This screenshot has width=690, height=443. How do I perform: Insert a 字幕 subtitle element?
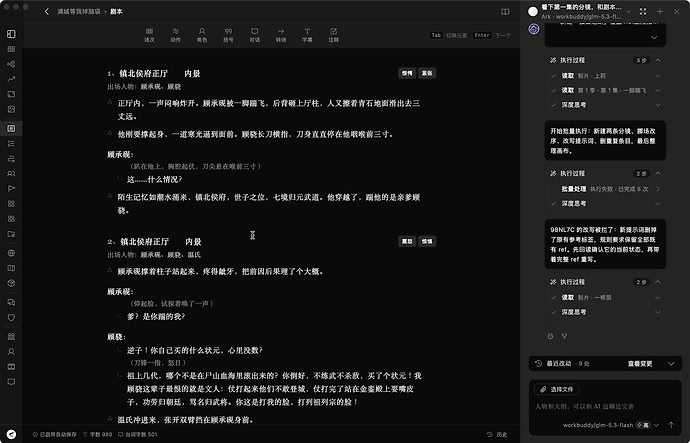click(x=307, y=35)
